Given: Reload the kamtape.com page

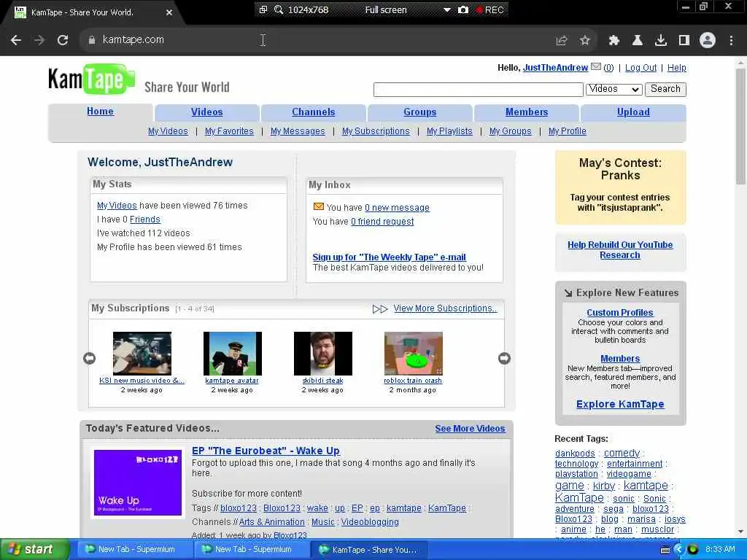Looking at the screenshot, I should (63, 40).
